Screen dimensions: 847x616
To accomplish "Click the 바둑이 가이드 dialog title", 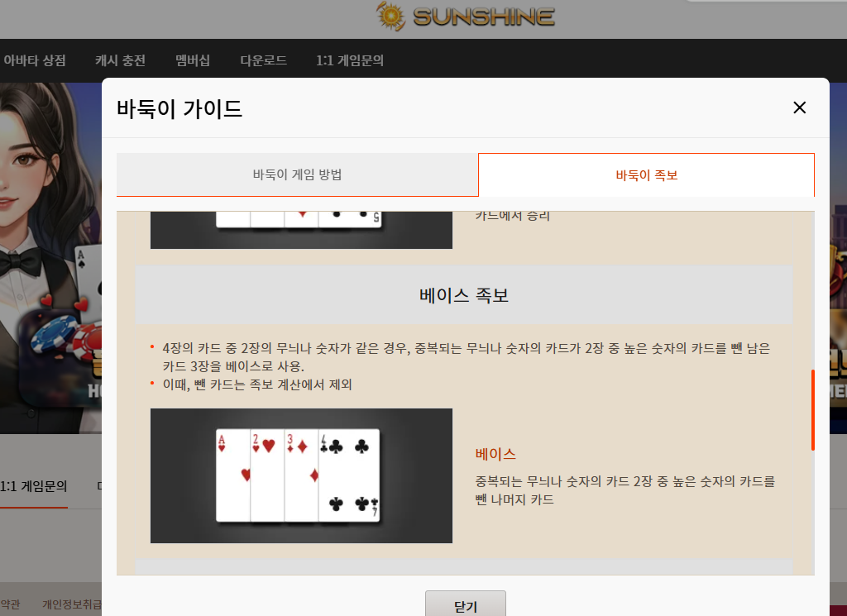I will 179,108.
